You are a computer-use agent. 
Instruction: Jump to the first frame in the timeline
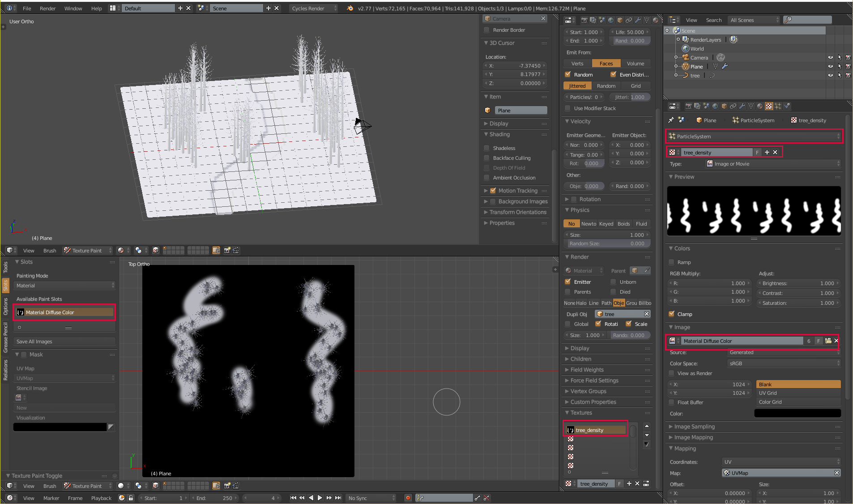pos(293,498)
